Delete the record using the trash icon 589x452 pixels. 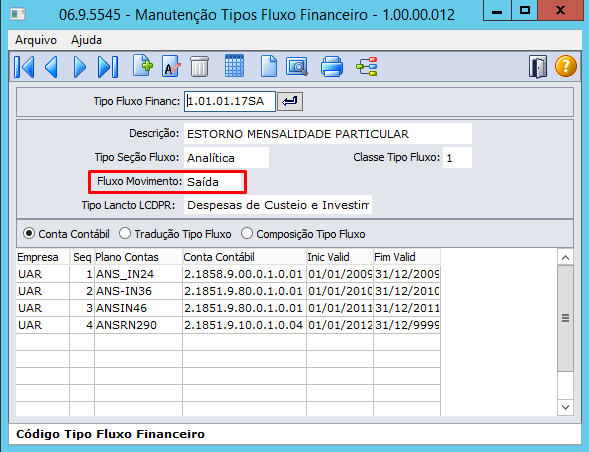[x=199, y=67]
